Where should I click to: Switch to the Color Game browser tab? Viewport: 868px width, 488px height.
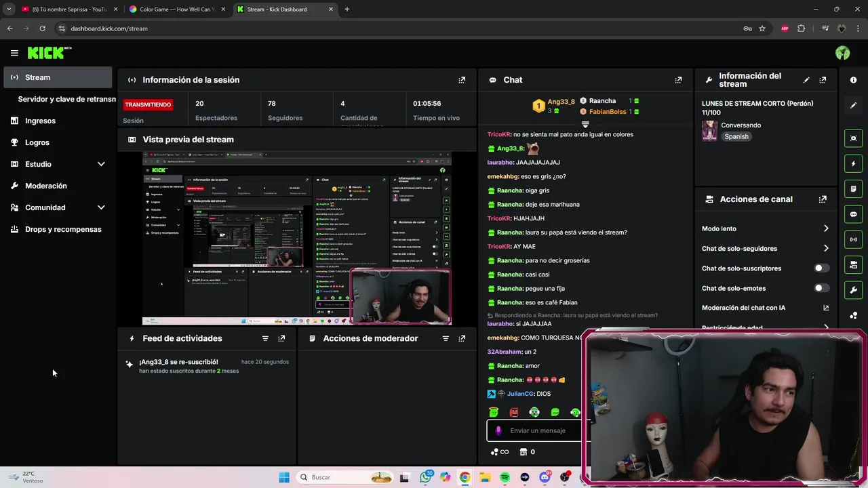coord(178,9)
